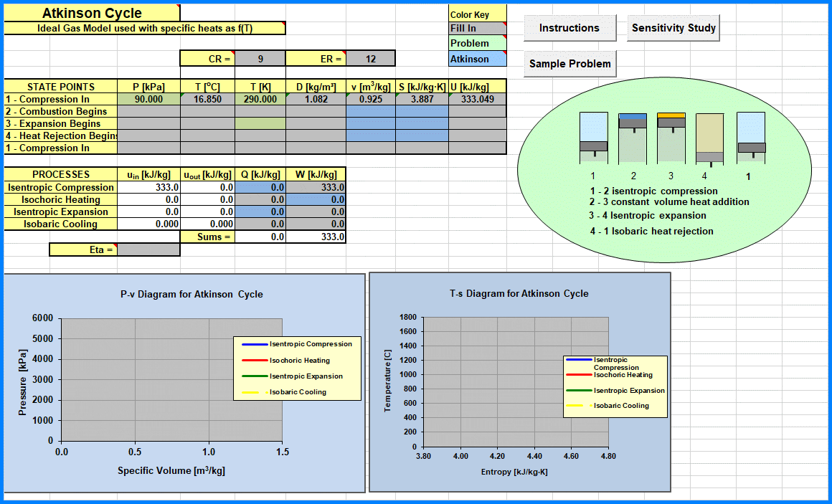Click the green Problem color key cell

point(477,44)
